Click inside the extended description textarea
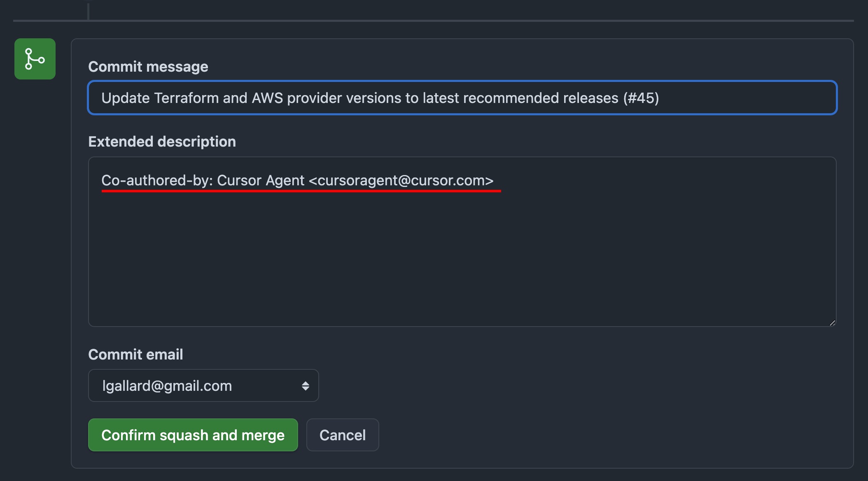 pyautogui.click(x=462, y=242)
